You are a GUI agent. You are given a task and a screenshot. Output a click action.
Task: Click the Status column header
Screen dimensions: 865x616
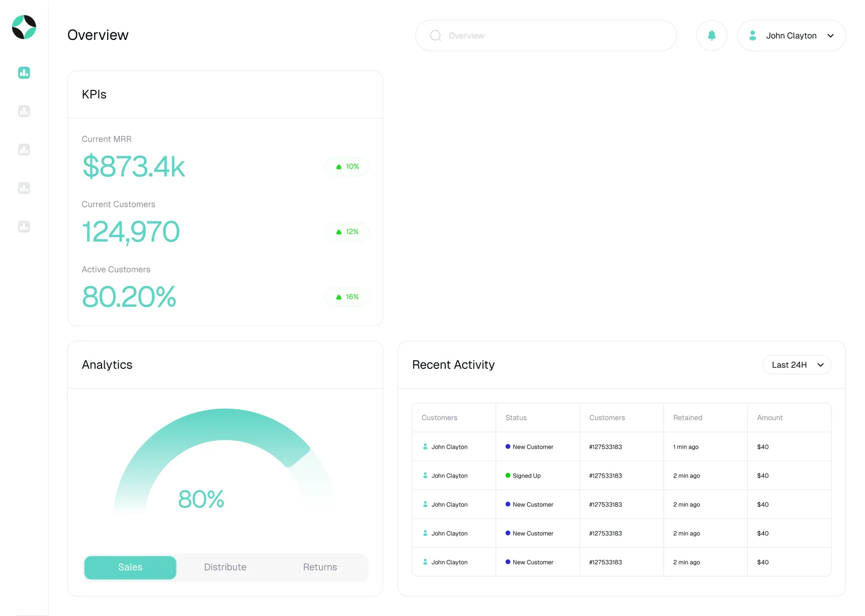tap(516, 418)
